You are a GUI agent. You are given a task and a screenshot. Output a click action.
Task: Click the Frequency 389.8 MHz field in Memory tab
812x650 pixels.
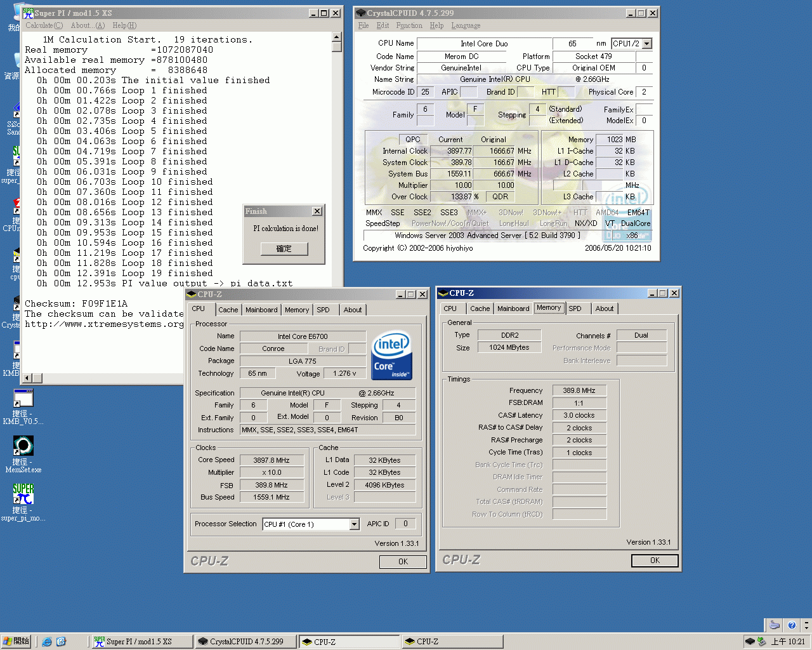point(579,390)
